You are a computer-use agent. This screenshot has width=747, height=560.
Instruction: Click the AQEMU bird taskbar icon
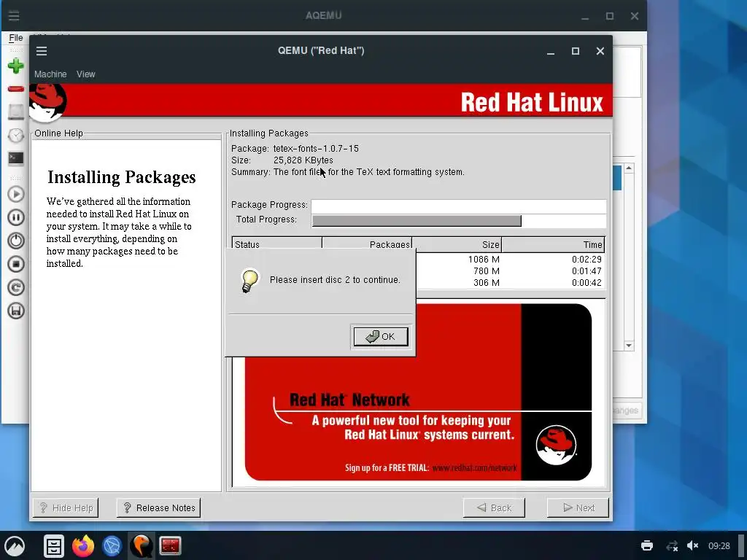pos(142,545)
